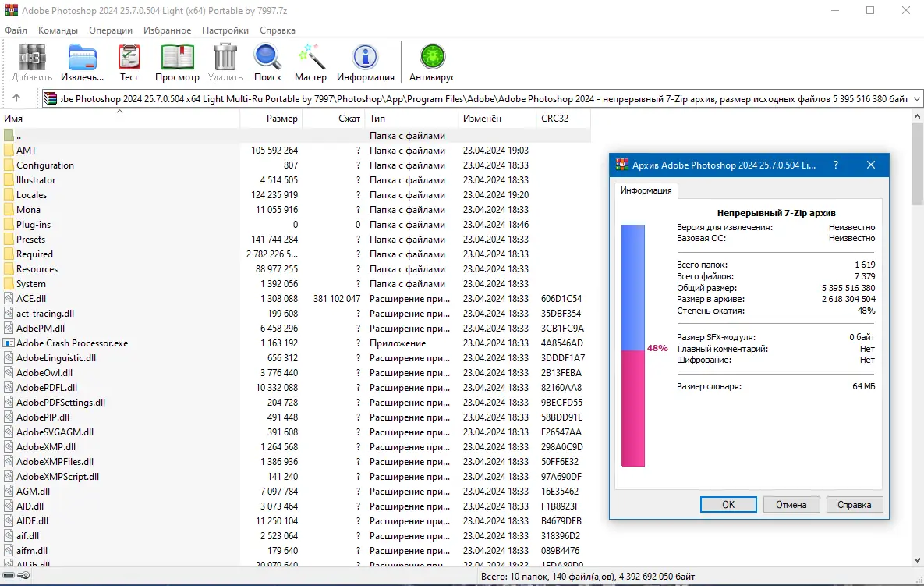924x586 pixels.
Task: Close the archive information dialog
Action: point(871,165)
